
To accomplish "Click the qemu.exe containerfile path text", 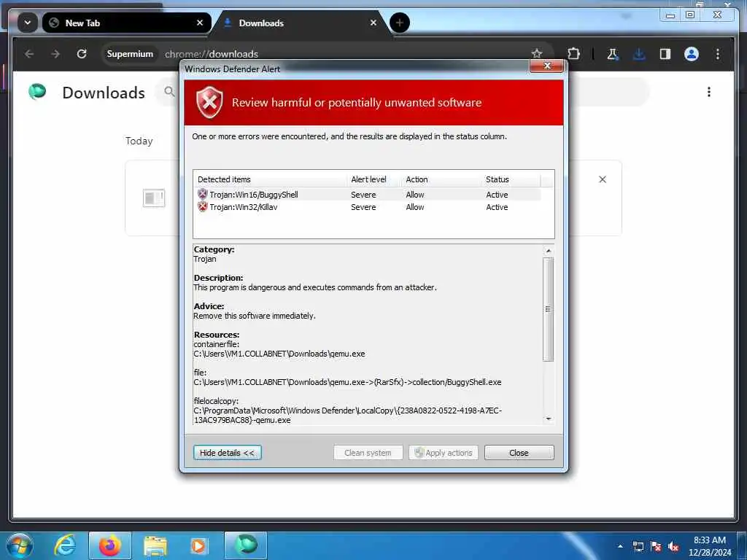I will pyautogui.click(x=279, y=354).
